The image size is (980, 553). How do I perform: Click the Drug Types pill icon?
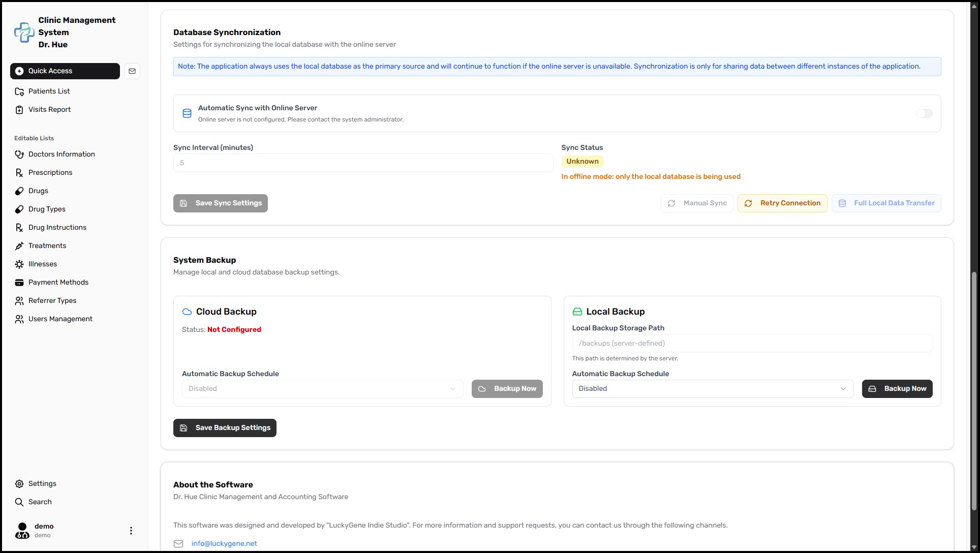19,209
